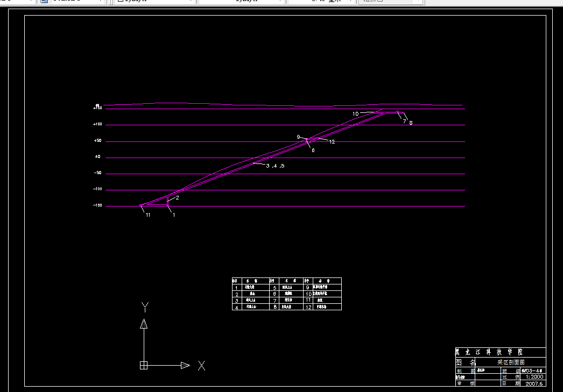This screenshot has width=563, height=392.
Task: Select callout number 11 below the -150 line
Action: [x=148, y=215]
